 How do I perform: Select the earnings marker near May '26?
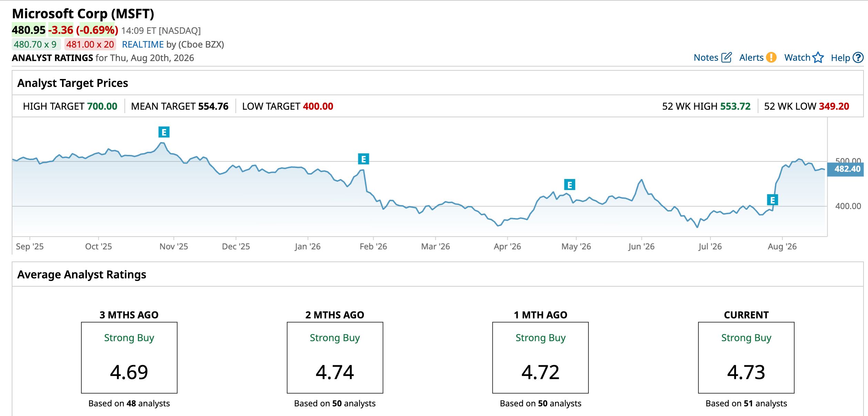(570, 185)
